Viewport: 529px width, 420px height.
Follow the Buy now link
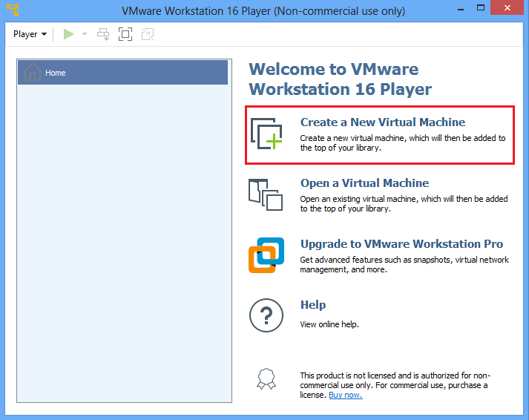tap(345, 395)
